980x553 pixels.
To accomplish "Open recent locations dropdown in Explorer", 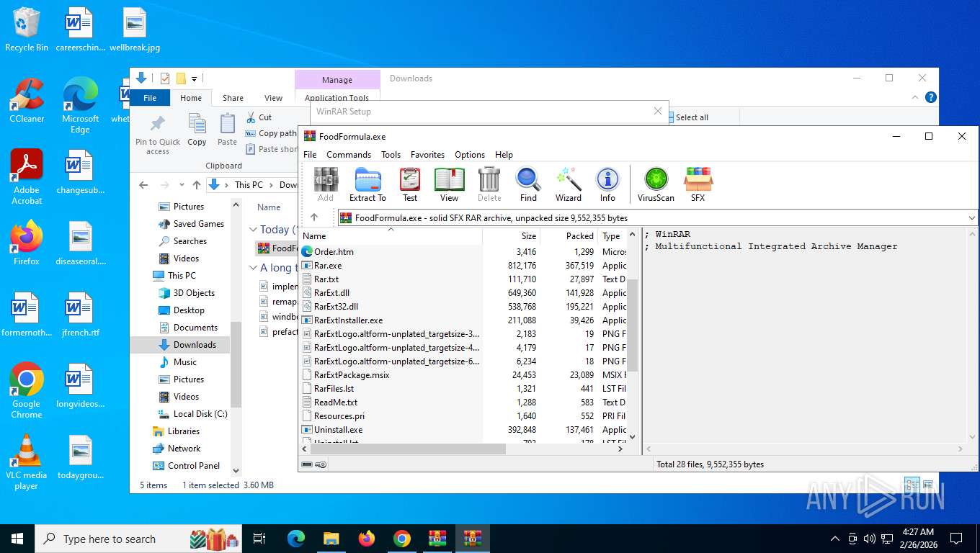I will [x=182, y=185].
